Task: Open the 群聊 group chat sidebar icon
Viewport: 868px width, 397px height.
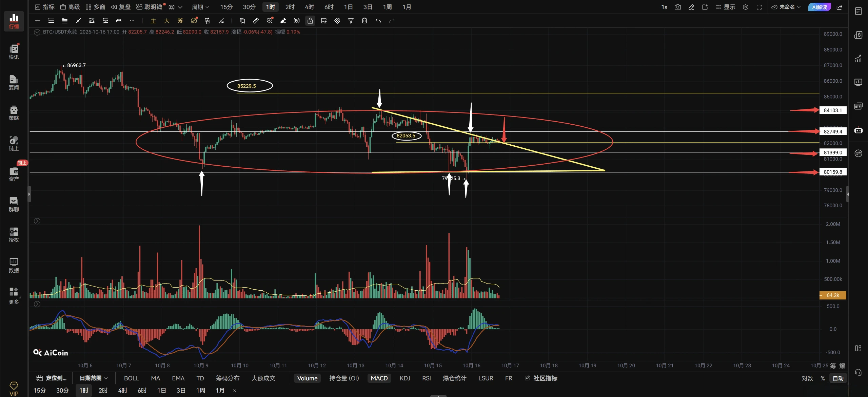Action: 14,204
